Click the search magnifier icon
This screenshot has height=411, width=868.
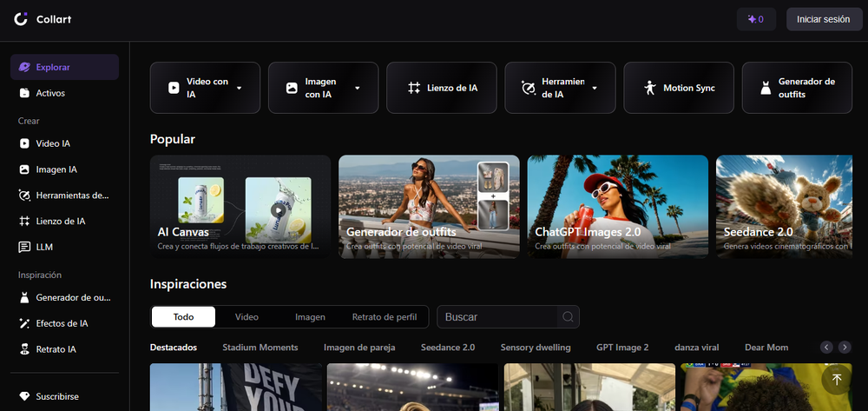pos(568,317)
